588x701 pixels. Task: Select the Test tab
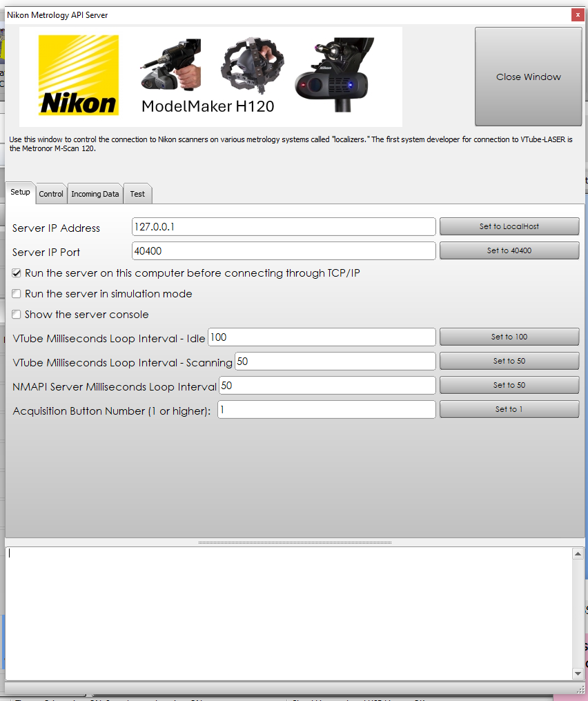click(x=137, y=194)
